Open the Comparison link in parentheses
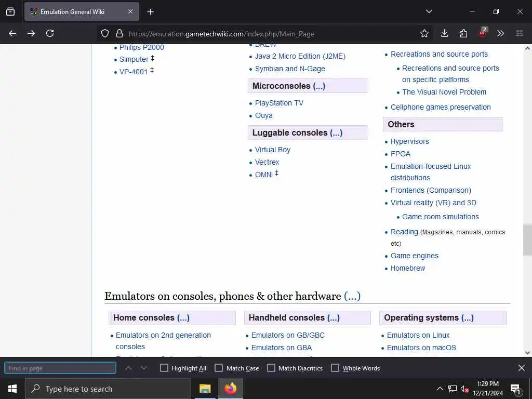 point(449,190)
